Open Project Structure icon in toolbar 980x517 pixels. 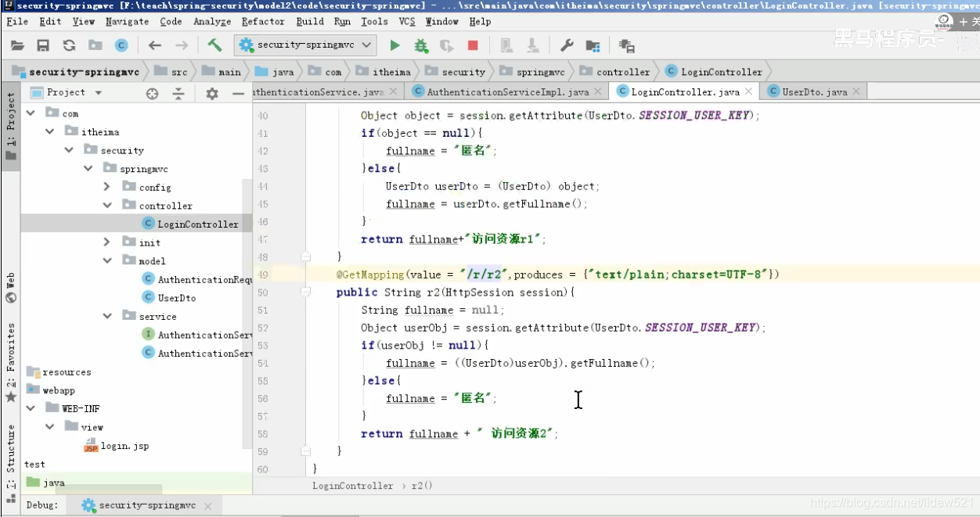click(x=593, y=45)
